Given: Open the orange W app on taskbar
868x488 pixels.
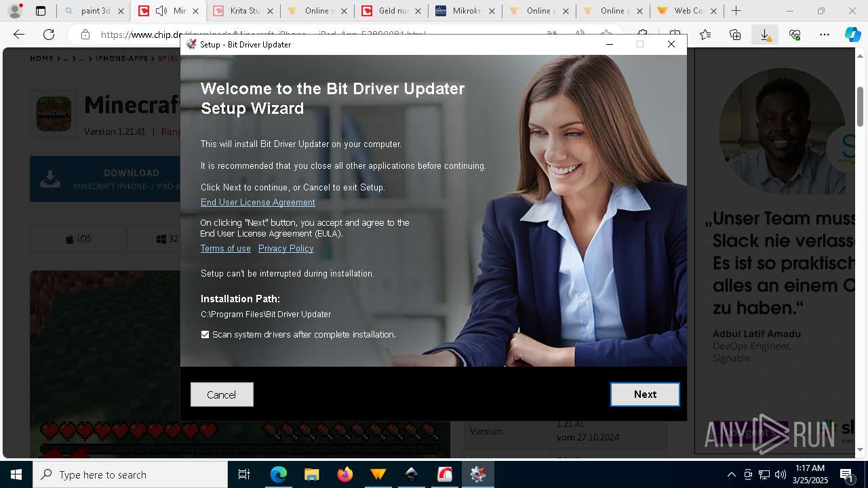Looking at the screenshot, I should 378,474.
